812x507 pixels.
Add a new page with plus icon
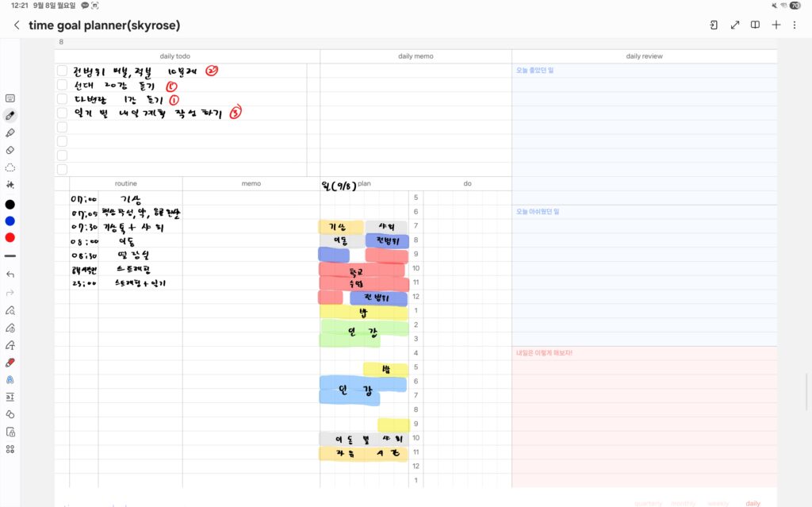[x=776, y=25]
